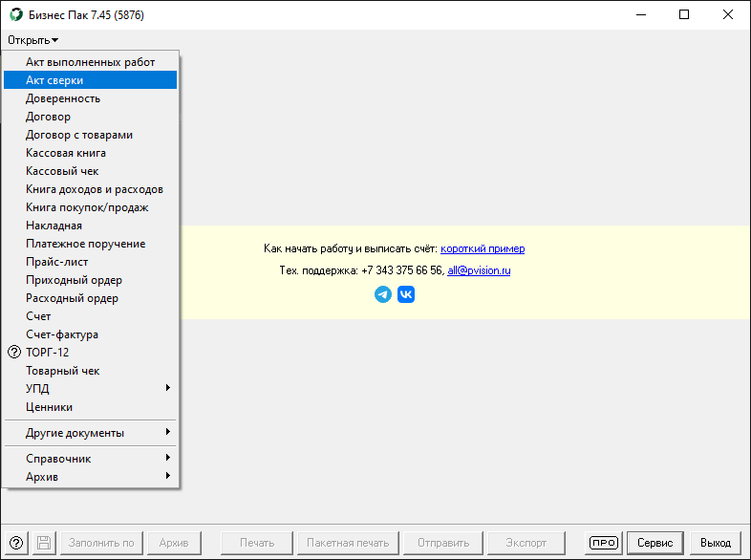Click the all@pvision.ru email link
751x560 pixels.
(x=479, y=270)
